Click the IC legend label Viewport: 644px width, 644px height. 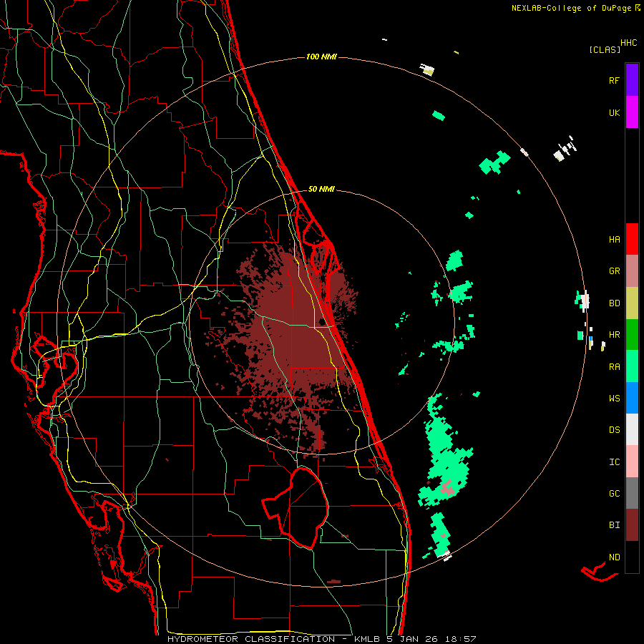(614, 462)
